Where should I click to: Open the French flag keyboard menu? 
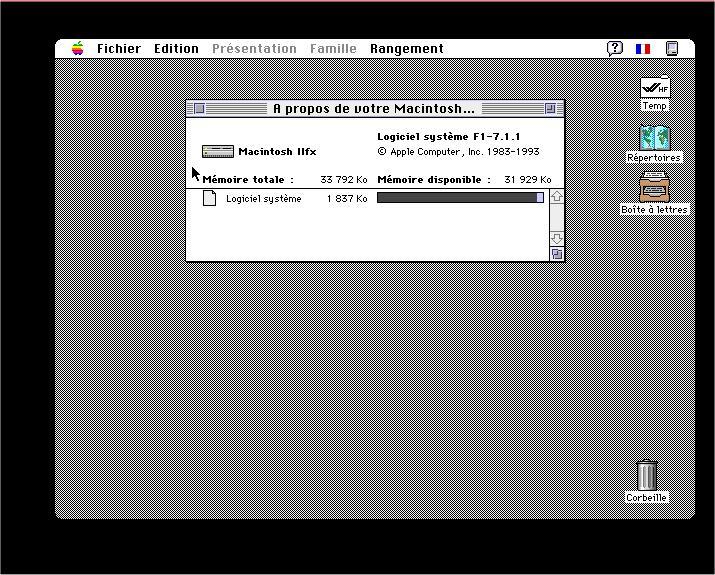643,48
